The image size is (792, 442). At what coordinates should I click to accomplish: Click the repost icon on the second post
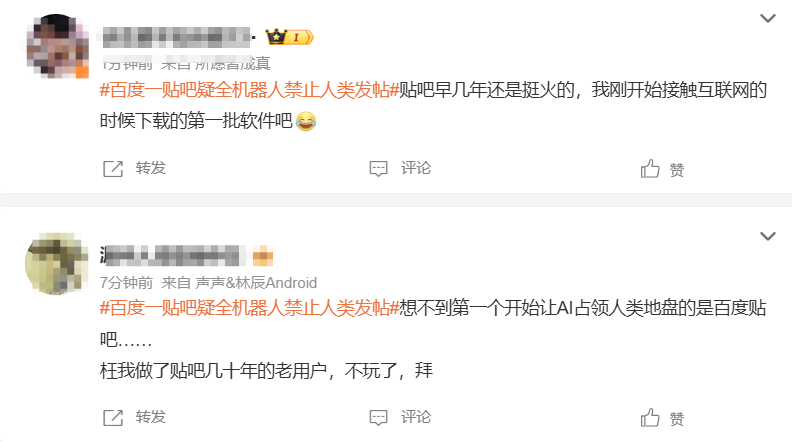[113, 418]
